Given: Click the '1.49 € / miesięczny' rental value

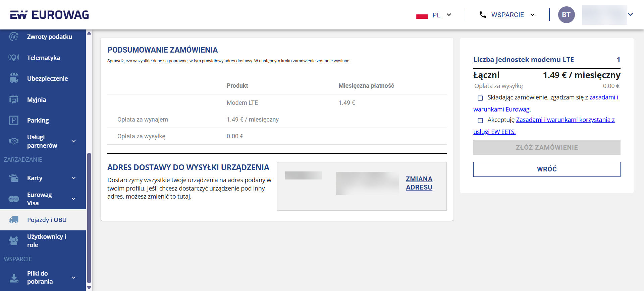Looking at the screenshot, I should (253, 120).
